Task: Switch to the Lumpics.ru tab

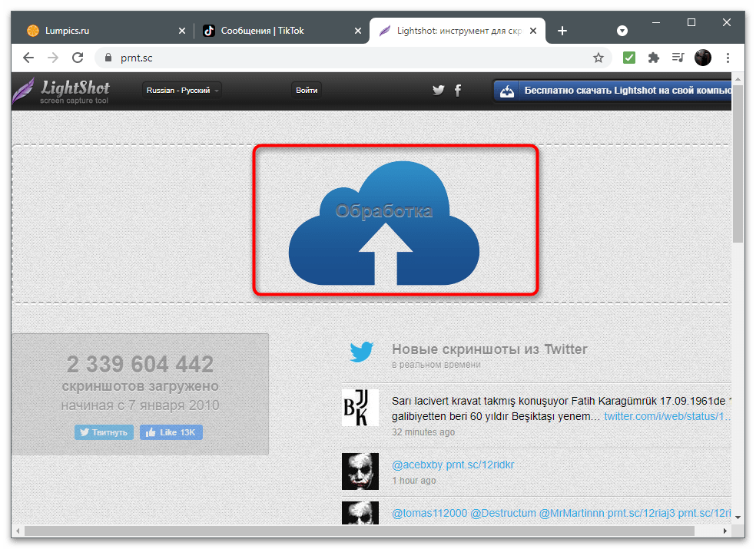Action: tap(104, 31)
